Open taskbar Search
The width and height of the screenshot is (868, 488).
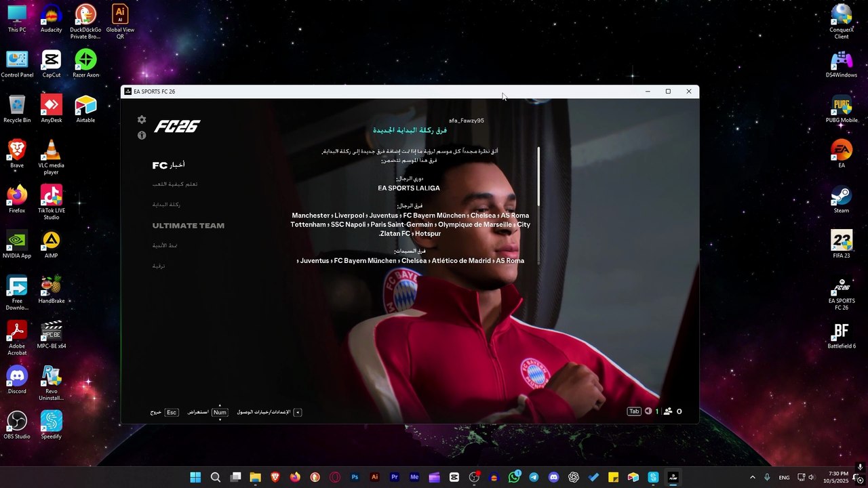[216, 477]
